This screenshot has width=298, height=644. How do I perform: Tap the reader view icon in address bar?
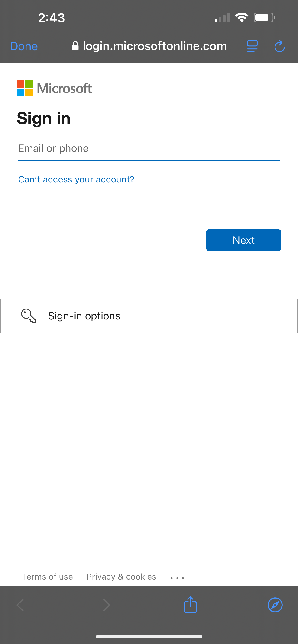point(252,46)
